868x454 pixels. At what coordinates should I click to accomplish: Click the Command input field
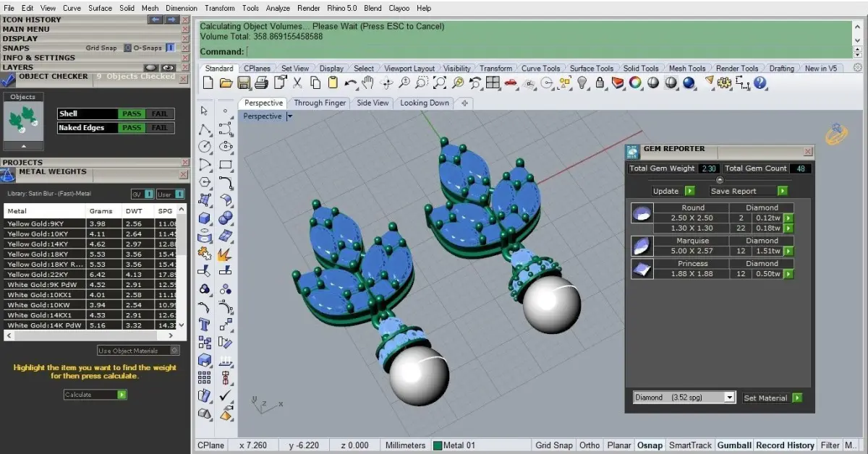[548, 51]
